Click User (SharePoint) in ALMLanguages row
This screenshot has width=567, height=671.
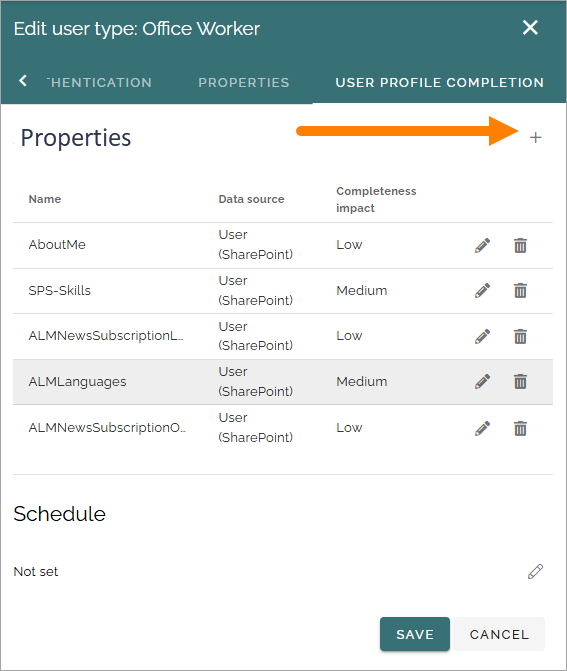point(255,381)
